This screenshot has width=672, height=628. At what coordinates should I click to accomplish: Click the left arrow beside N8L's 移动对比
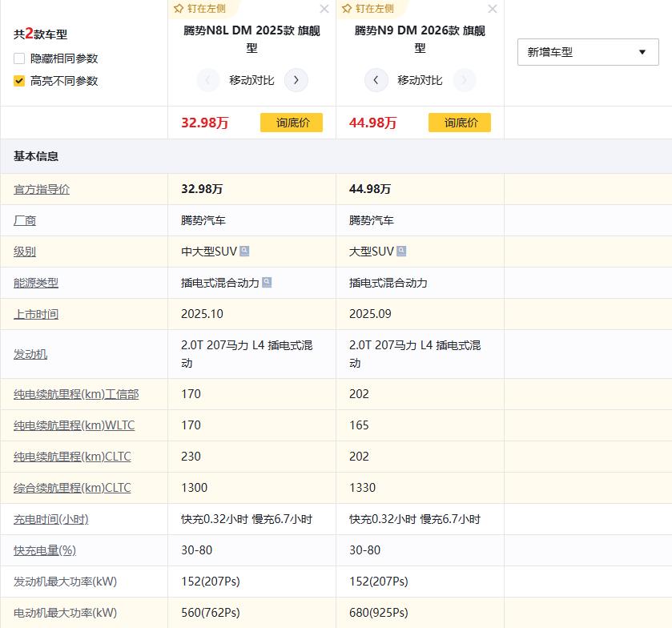click(x=208, y=80)
